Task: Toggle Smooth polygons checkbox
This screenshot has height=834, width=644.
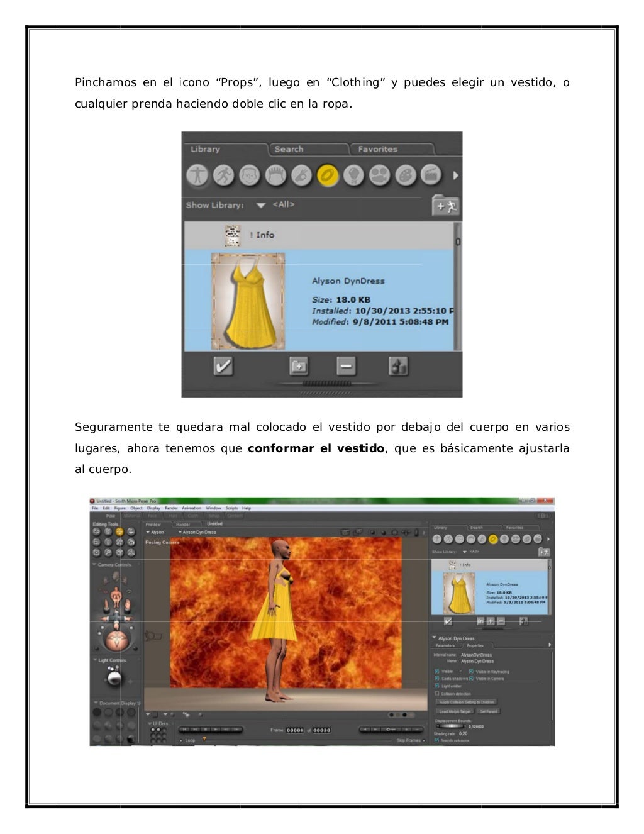Action: tap(437, 740)
